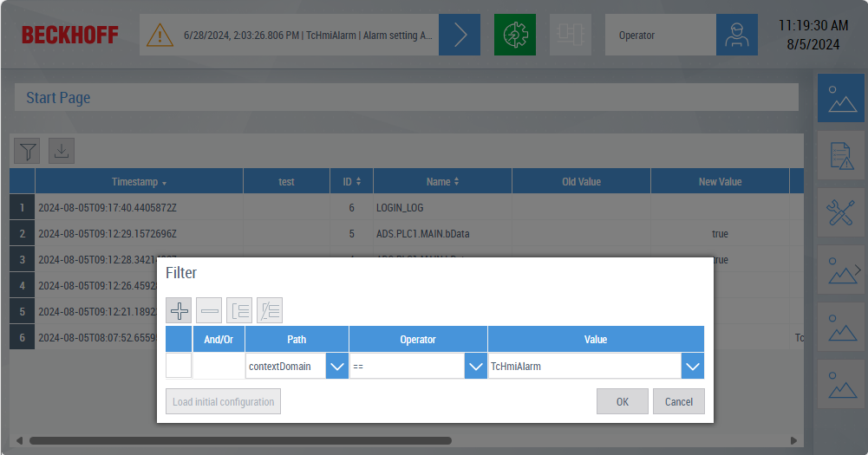Click the add filter row plus icon
Viewport: 868px width, 455px height.
click(179, 310)
